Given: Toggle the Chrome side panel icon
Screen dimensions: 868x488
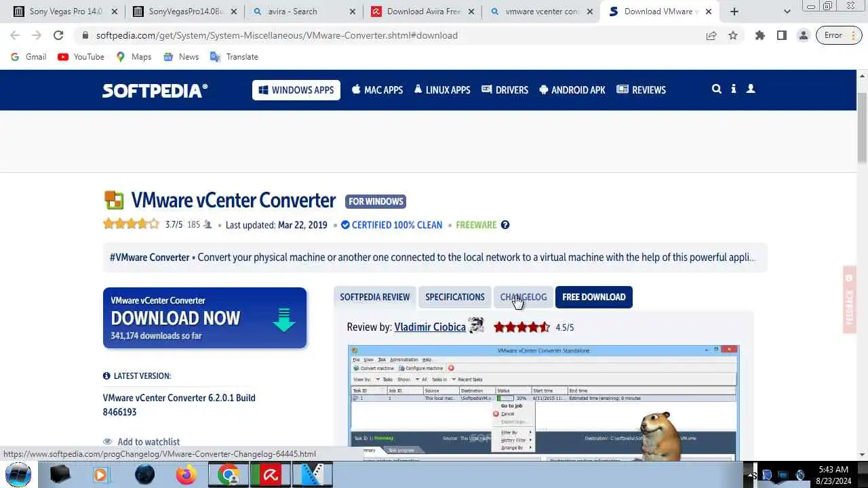Looking at the screenshot, I should point(782,35).
